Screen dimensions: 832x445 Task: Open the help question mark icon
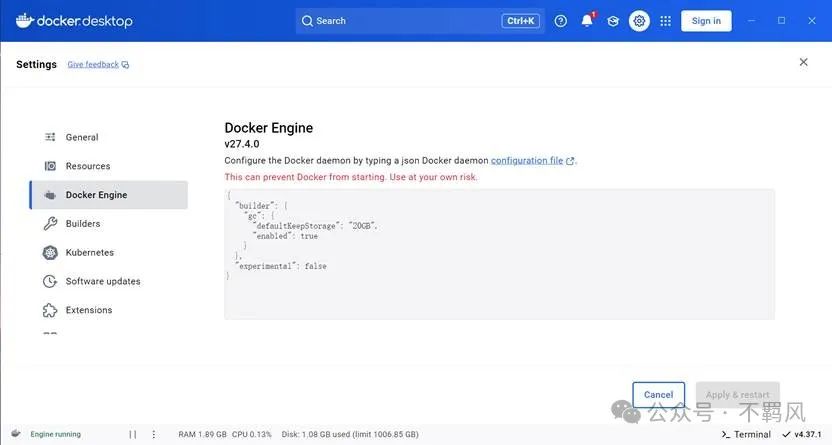[560, 21]
